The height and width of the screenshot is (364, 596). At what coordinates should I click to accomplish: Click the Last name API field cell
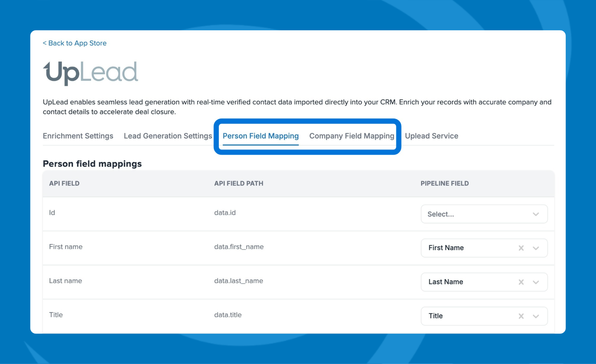coord(65,281)
